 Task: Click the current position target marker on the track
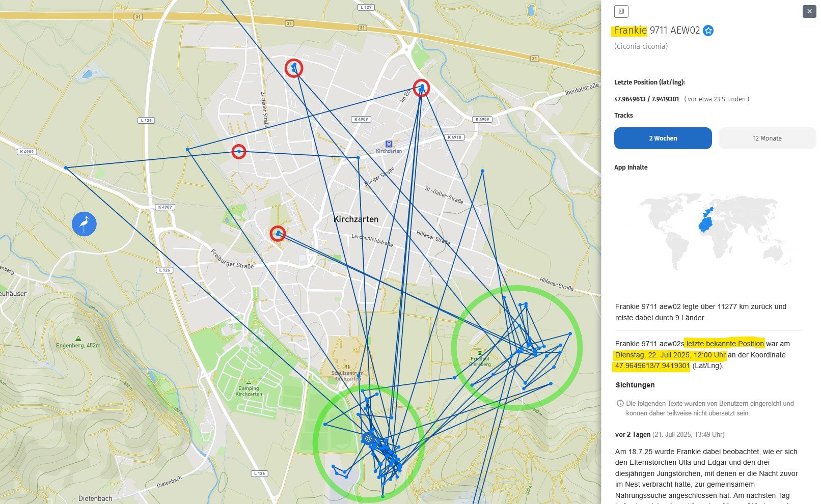(x=368, y=438)
